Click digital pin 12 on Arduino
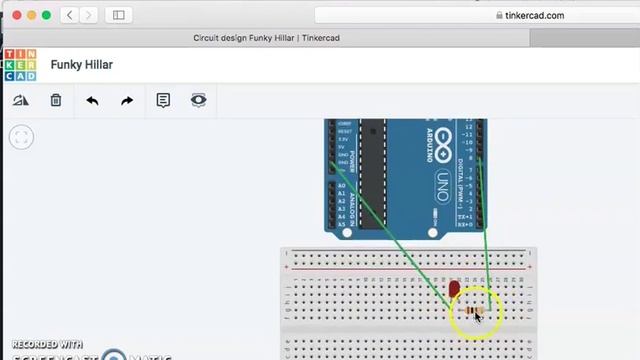 480,127
